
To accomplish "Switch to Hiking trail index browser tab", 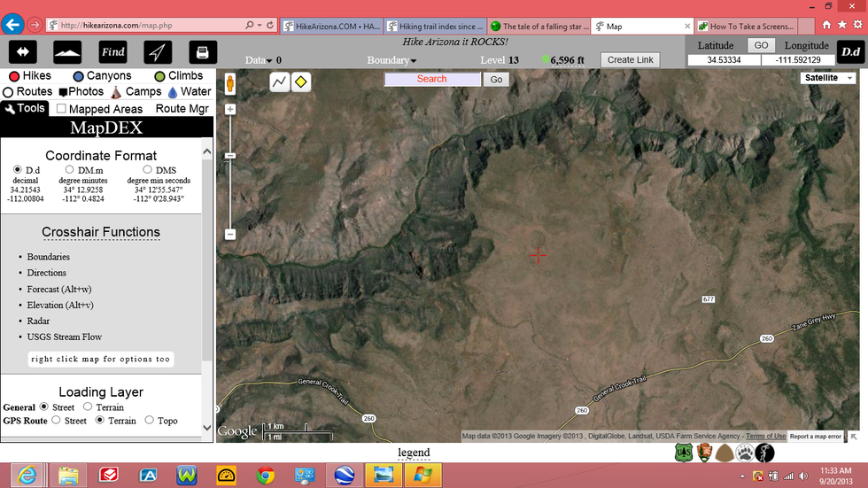I will (435, 26).
